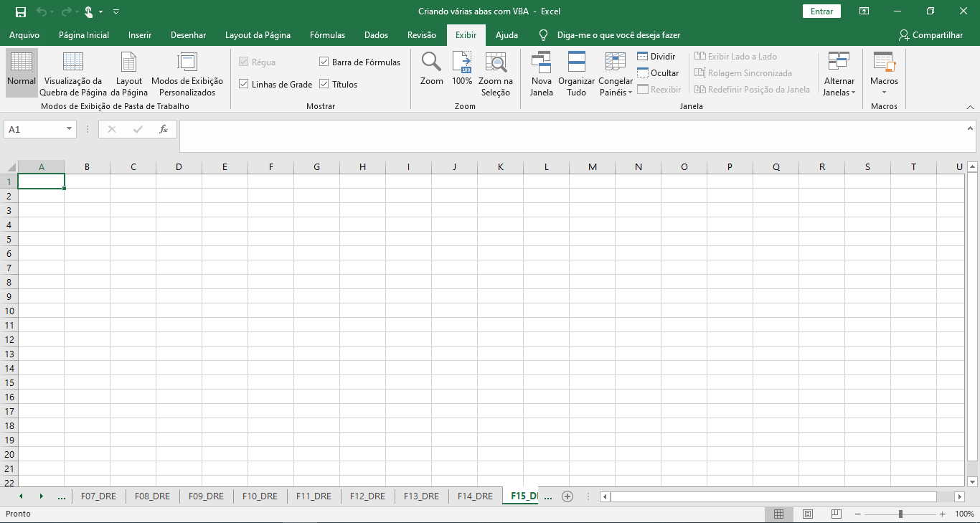Select Visualização da Quebra de Página view
980x523 pixels.
tap(72, 72)
